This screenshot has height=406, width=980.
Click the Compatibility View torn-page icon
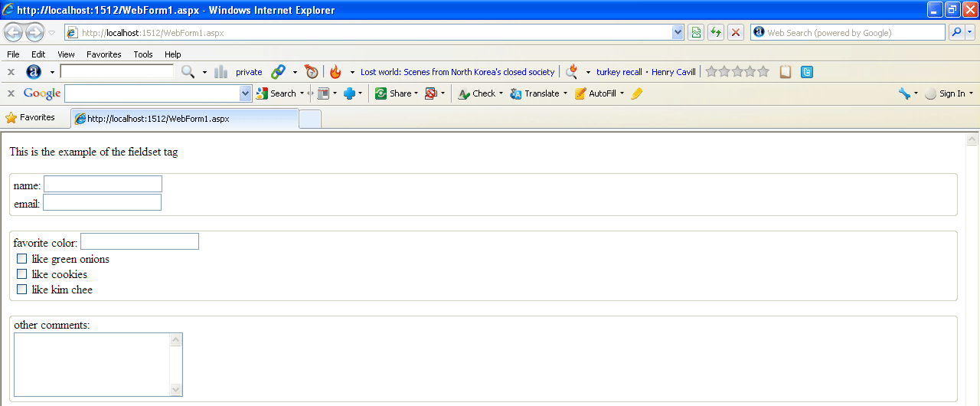[696, 32]
